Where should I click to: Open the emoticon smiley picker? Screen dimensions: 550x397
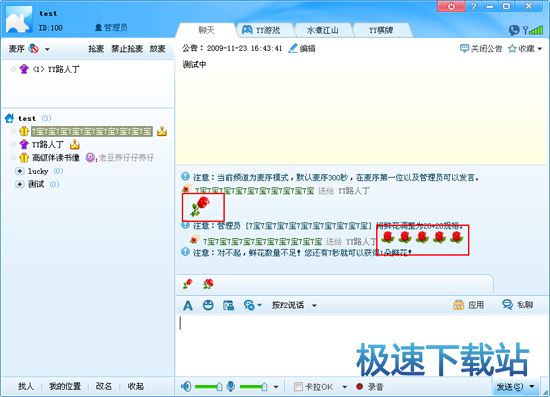click(208, 305)
